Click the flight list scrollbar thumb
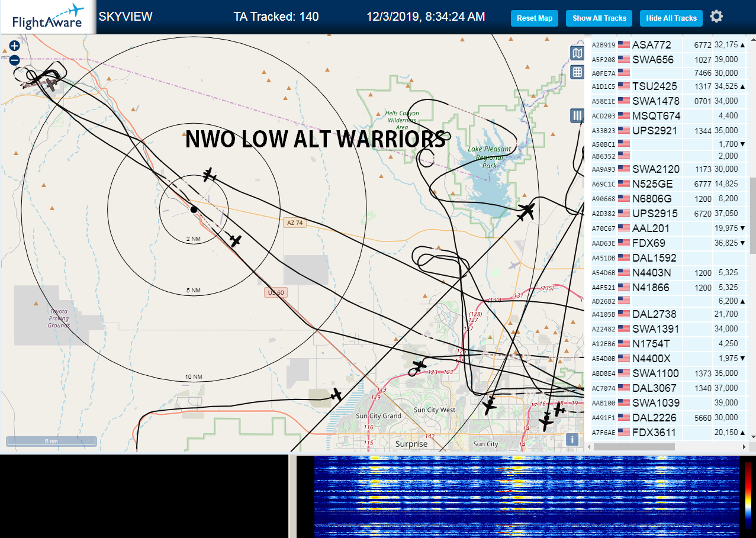Screen dimensions: 756x538 [x=752, y=215]
